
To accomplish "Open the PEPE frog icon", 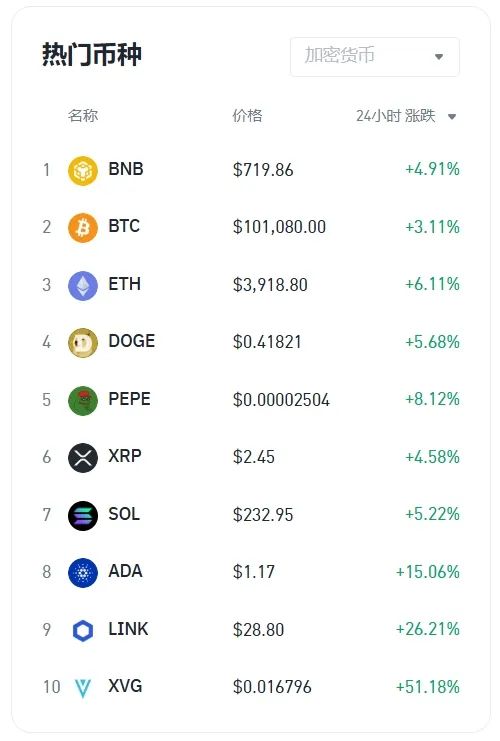I will [83, 400].
